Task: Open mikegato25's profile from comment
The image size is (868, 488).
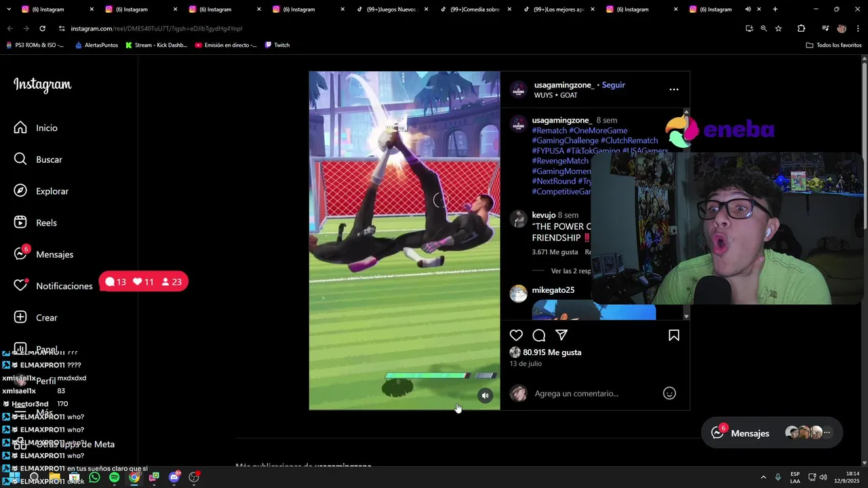Action: 553,289
